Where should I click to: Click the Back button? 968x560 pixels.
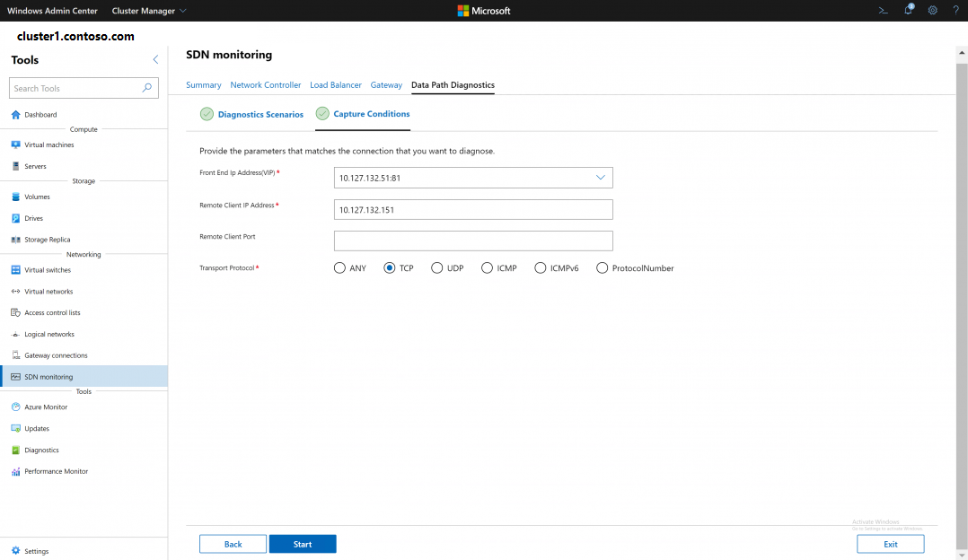[x=233, y=544]
